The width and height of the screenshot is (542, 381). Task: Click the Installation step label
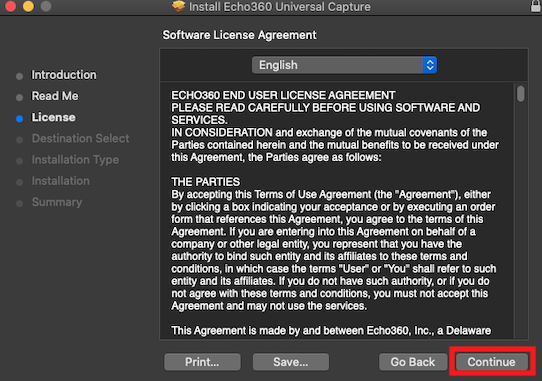(x=60, y=181)
